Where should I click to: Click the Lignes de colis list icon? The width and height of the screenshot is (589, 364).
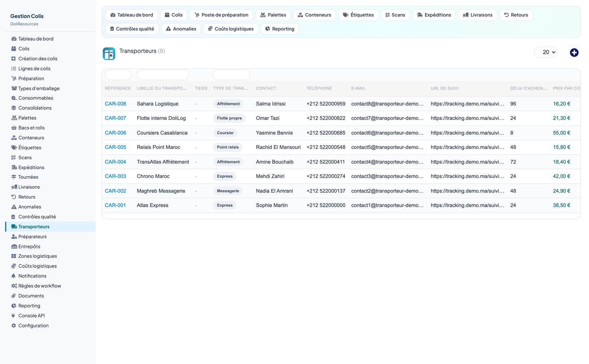coord(14,68)
